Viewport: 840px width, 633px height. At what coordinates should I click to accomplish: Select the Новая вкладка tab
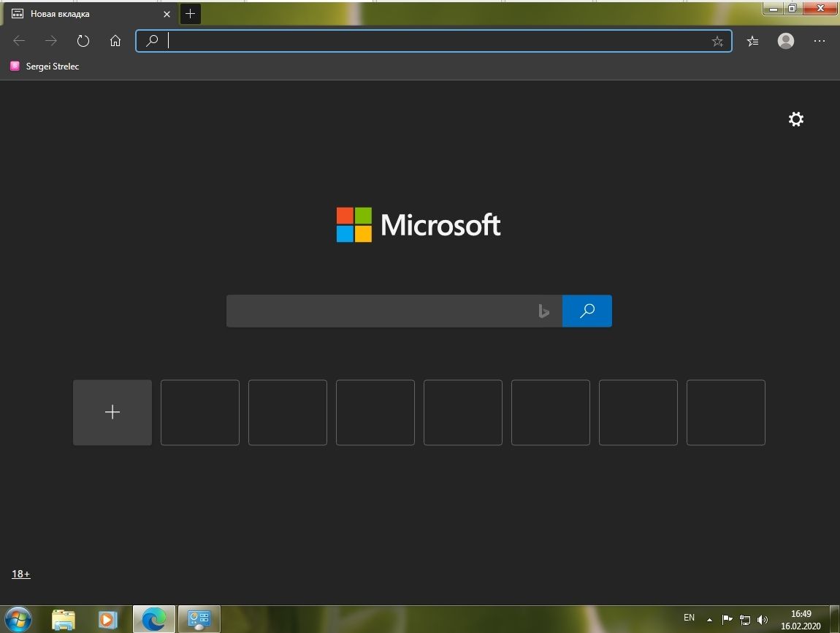90,14
